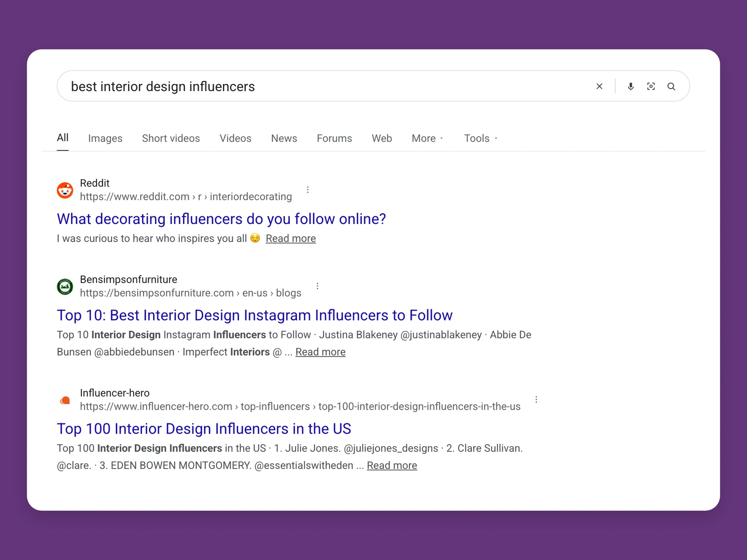747x560 pixels.
Task: Click Read more under the Influencer-hero snippet
Action: [392, 465]
